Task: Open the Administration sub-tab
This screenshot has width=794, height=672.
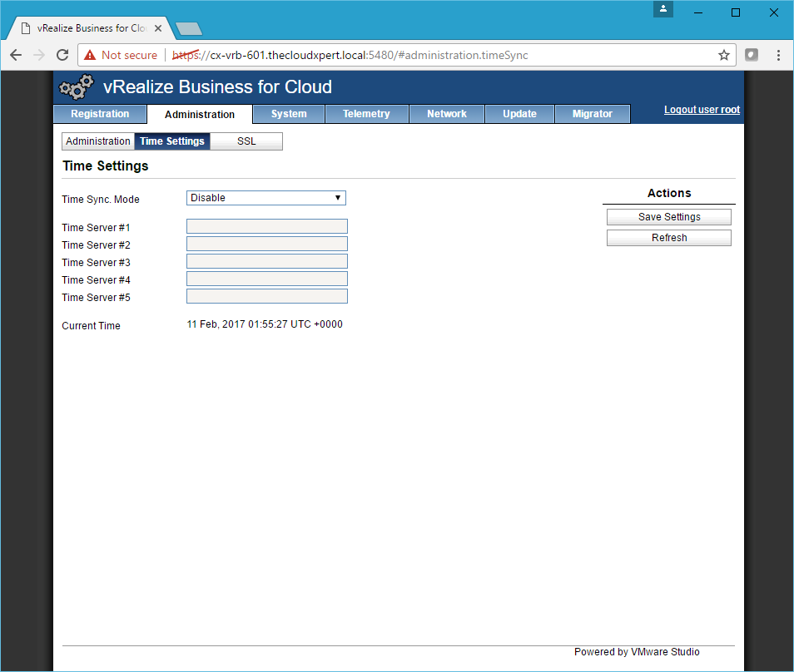Action: [x=98, y=141]
